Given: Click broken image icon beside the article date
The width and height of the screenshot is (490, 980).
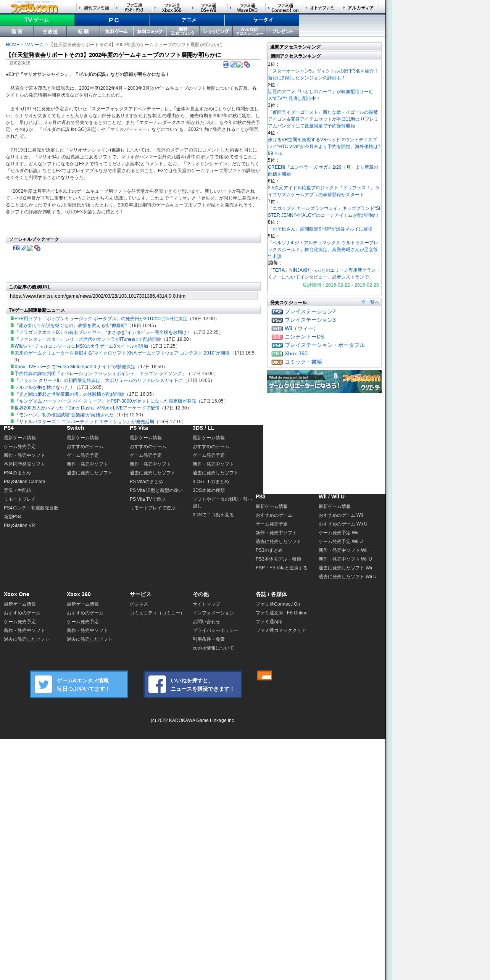Looking at the screenshot, I should click(240, 64).
